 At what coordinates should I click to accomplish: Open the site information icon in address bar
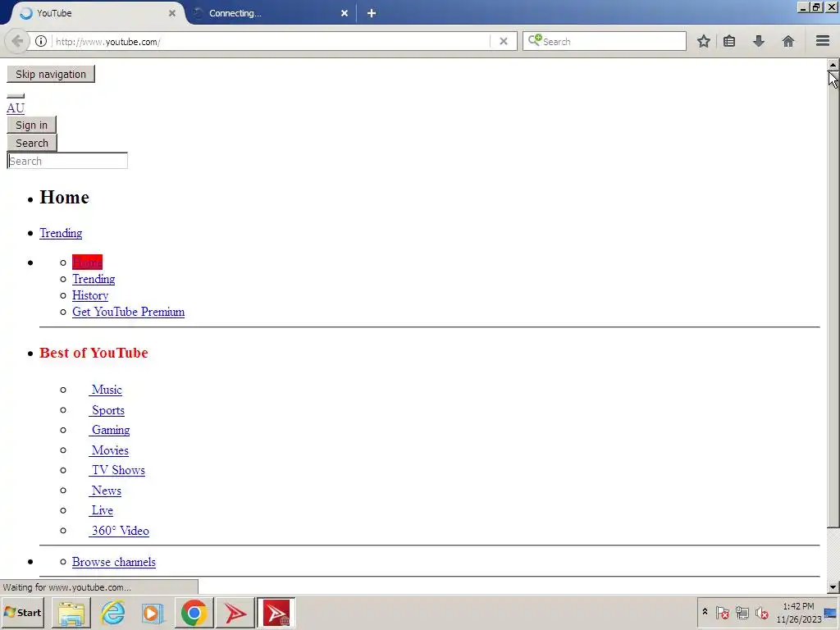pos(41,41)
